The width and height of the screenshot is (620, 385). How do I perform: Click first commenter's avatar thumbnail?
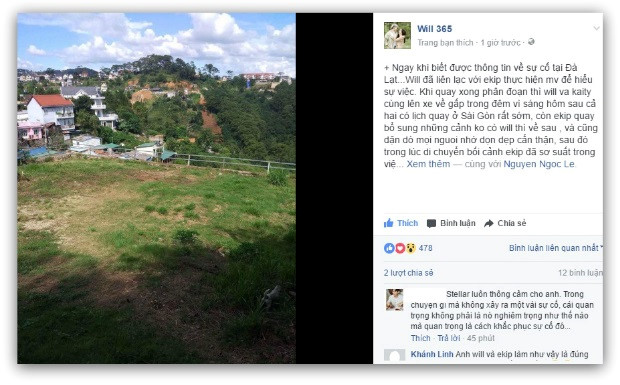click(x=395, y=300)
